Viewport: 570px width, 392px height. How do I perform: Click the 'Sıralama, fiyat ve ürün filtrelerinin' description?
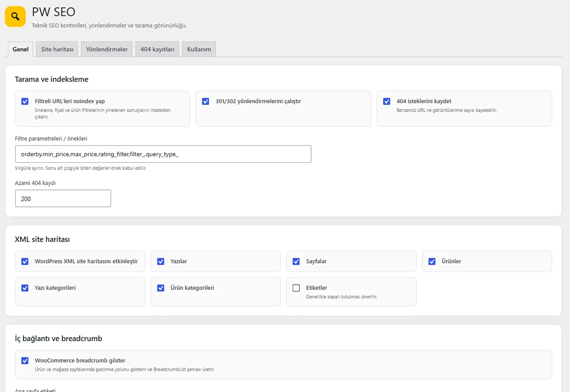click(x=103, y=113)
